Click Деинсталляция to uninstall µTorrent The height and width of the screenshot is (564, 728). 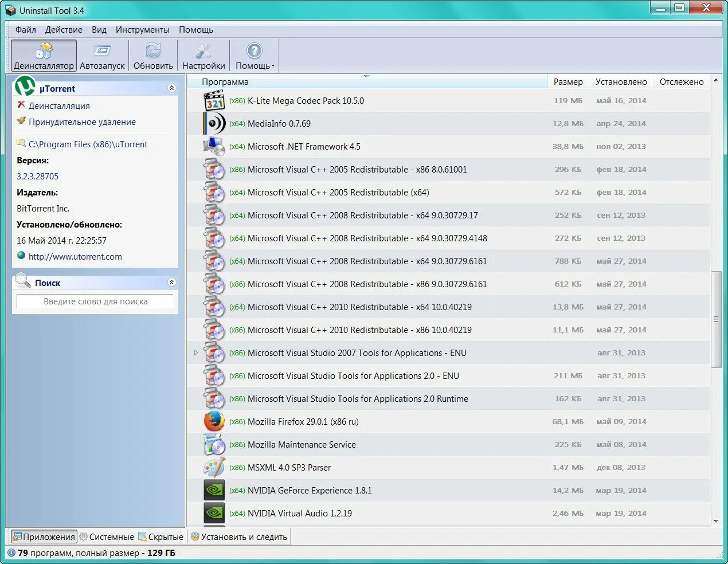59,106
